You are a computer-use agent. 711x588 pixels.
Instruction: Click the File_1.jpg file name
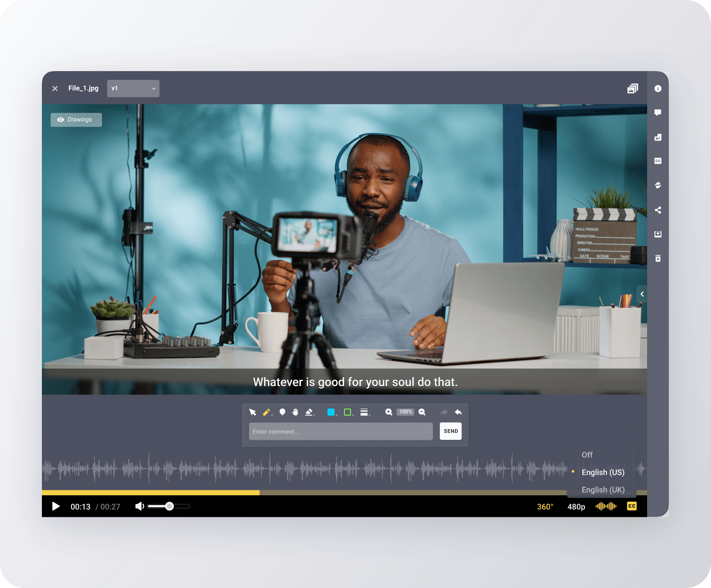pos(83,88)
